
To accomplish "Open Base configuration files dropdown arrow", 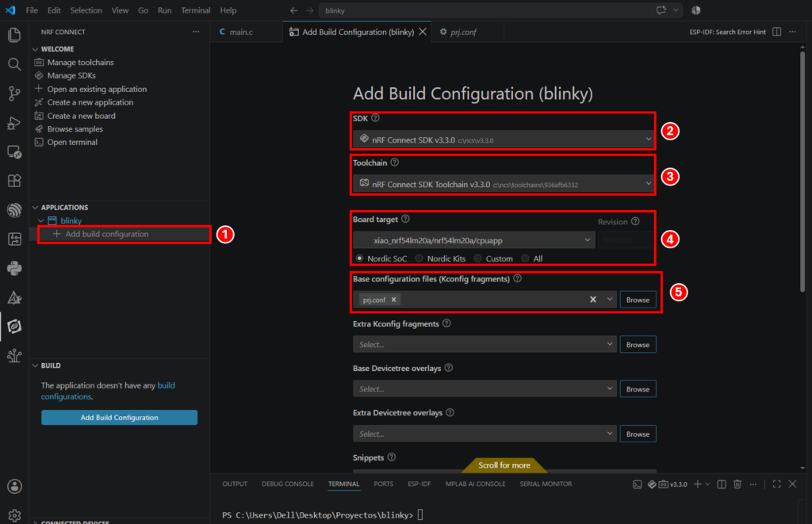I will pyautogui.click(x=610, y=300).
